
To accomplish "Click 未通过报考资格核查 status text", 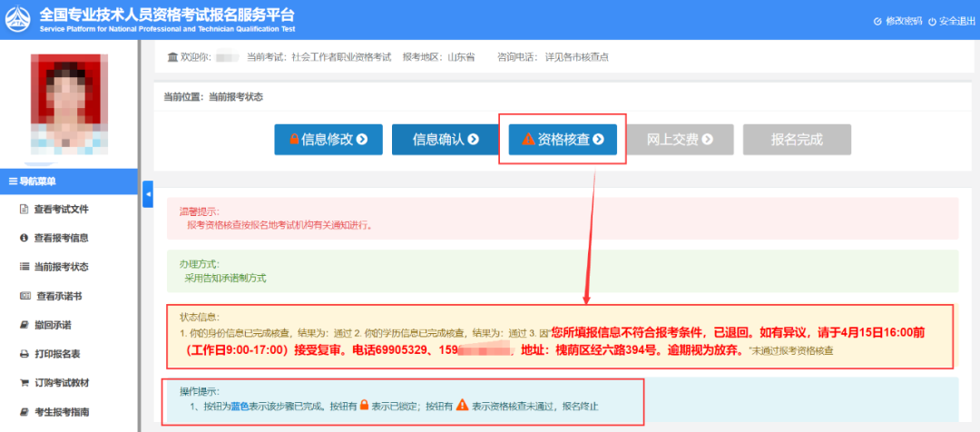I will pyautogui.click(x=792, y=350).
